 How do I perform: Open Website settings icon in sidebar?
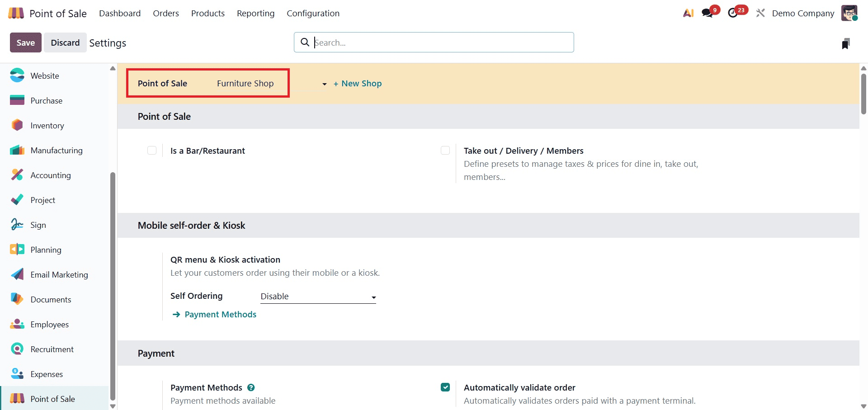(17, 75)
